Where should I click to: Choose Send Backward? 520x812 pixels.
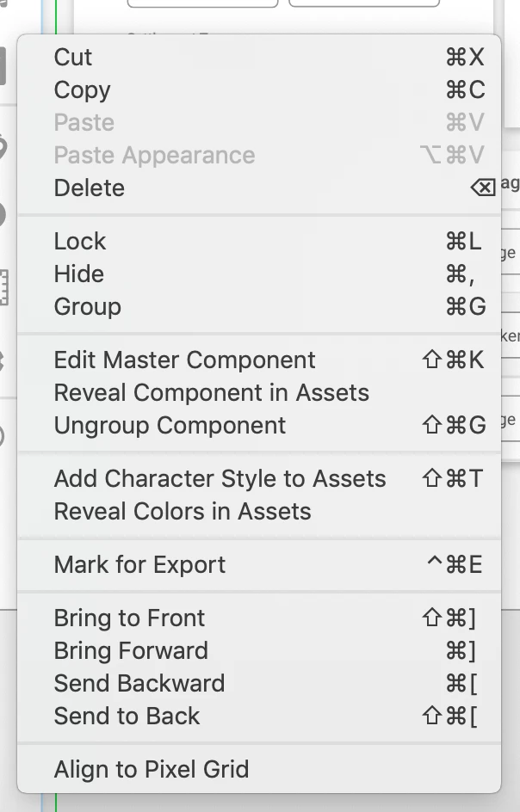point(139,684)
